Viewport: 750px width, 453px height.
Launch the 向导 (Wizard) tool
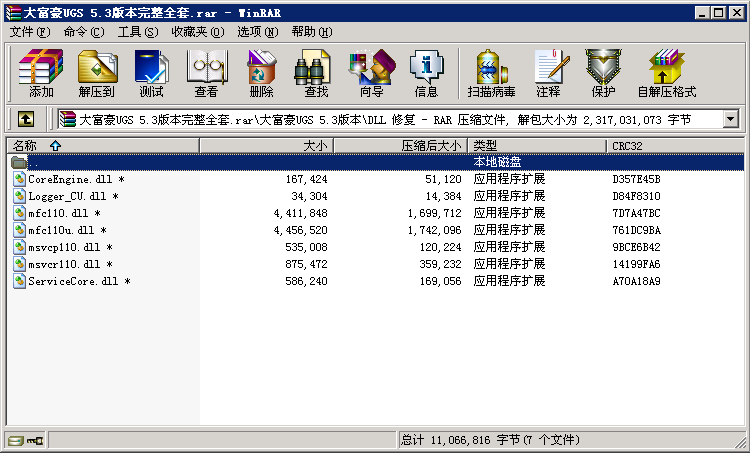pyautogui.click(x=371, y=73)
